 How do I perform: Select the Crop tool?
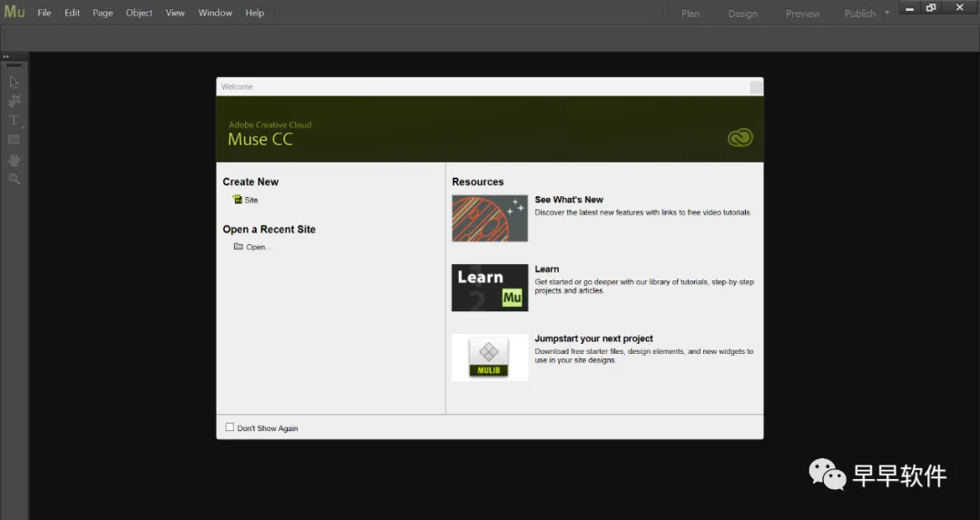[x=14, y=101]
